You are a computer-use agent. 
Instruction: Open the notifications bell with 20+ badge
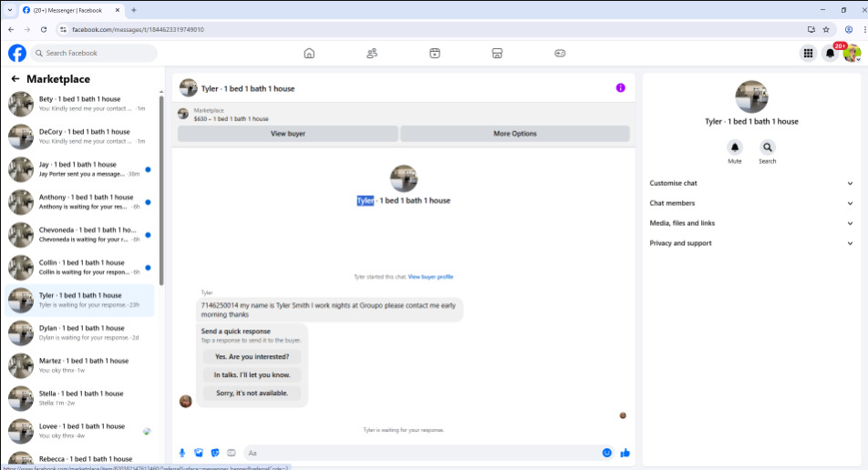[x=830, y=53]
